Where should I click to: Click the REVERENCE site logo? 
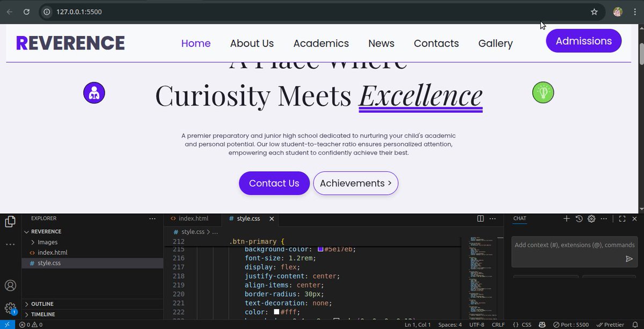coord(70,43)
